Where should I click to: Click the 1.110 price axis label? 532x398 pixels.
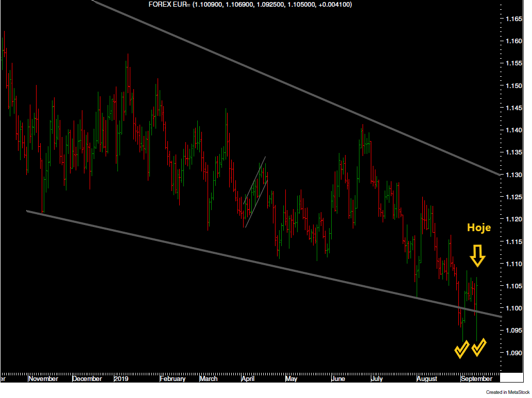pos(514,264)
